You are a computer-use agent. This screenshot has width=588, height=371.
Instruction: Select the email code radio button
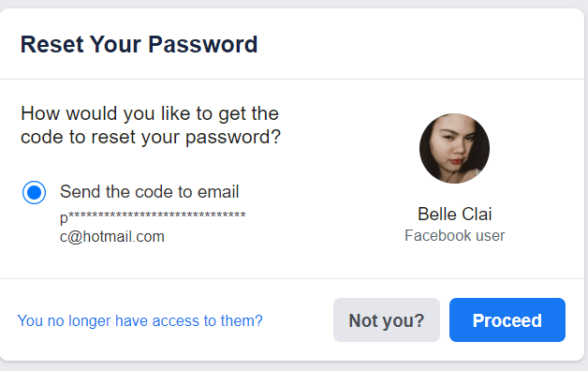[34, 192]
